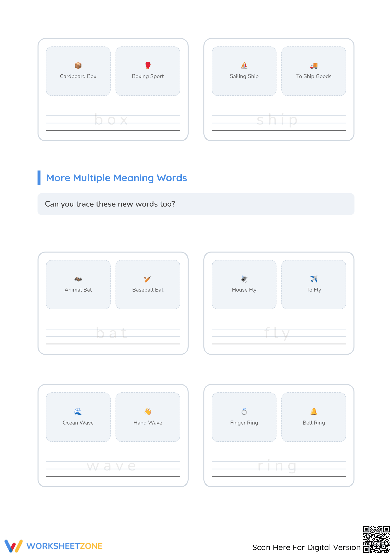Image resolution: width=392 pixels, height=555 pixels.
Task: Click the 'Animal Bat' label
Action: 78,290
